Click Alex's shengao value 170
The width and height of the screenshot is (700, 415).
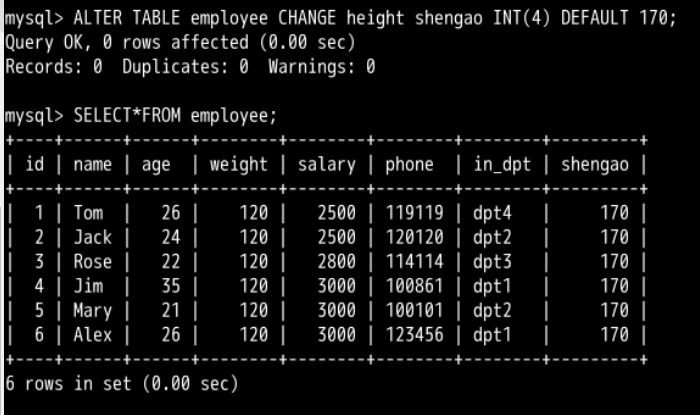tap(614, 335)
